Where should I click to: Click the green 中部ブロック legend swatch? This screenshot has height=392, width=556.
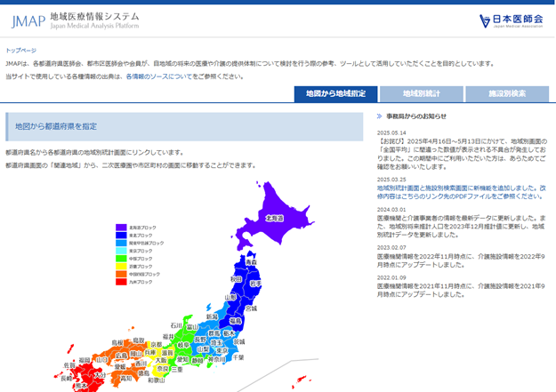pyautogui.click(x=121, y=259)
